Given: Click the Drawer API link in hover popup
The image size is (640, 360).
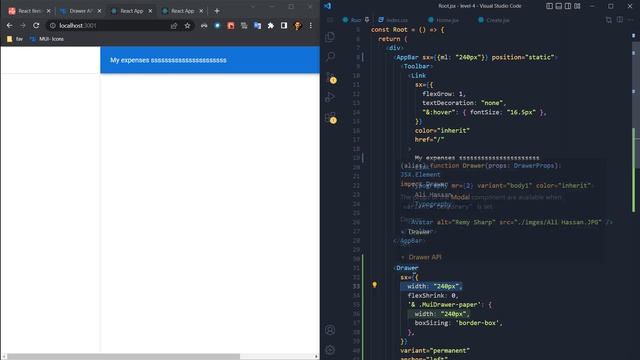Looking at the screenshot, I should [424, 257].
